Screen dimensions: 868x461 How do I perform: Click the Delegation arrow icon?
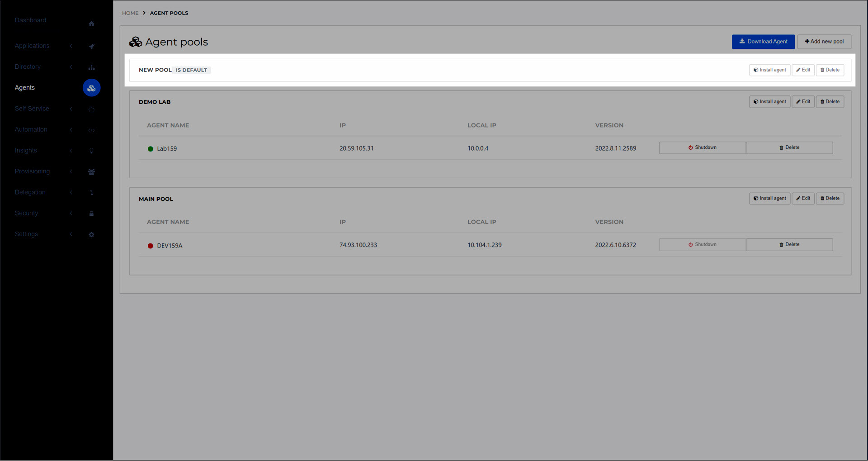91,193
